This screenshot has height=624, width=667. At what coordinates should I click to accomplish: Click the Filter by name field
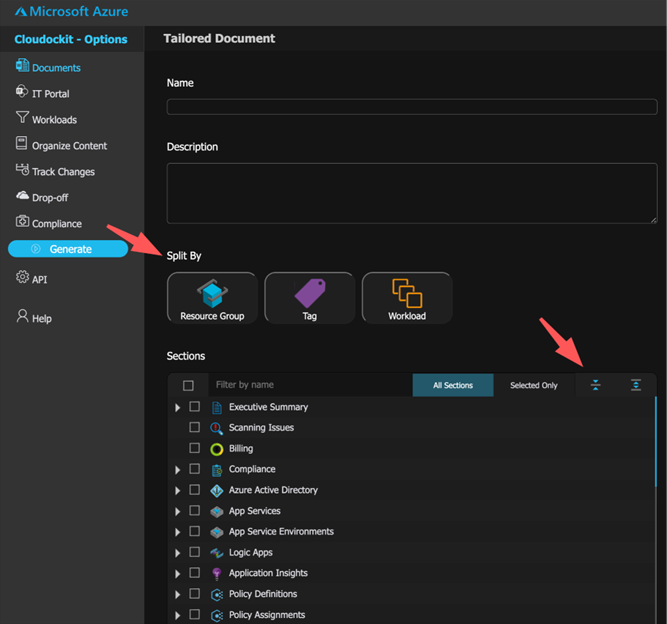click(310, 385)
